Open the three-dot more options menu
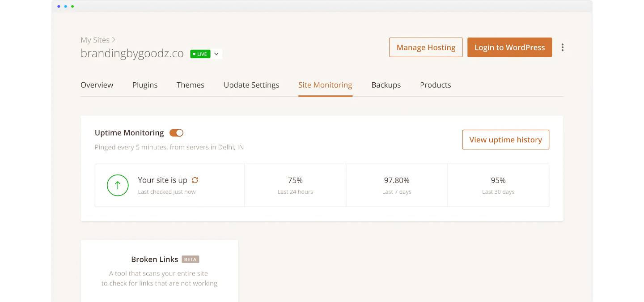This screenshot has height=302, width=644. click(x=562, y=47)
